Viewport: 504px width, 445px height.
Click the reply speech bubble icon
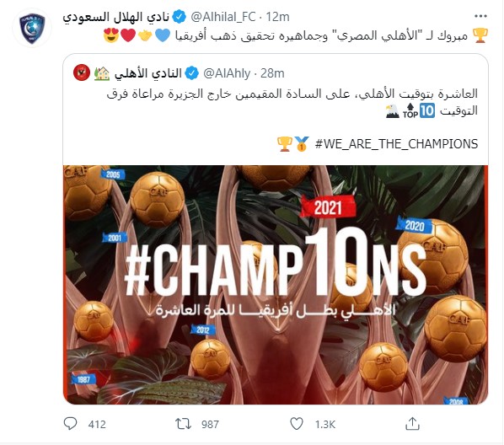click(70, 423)
